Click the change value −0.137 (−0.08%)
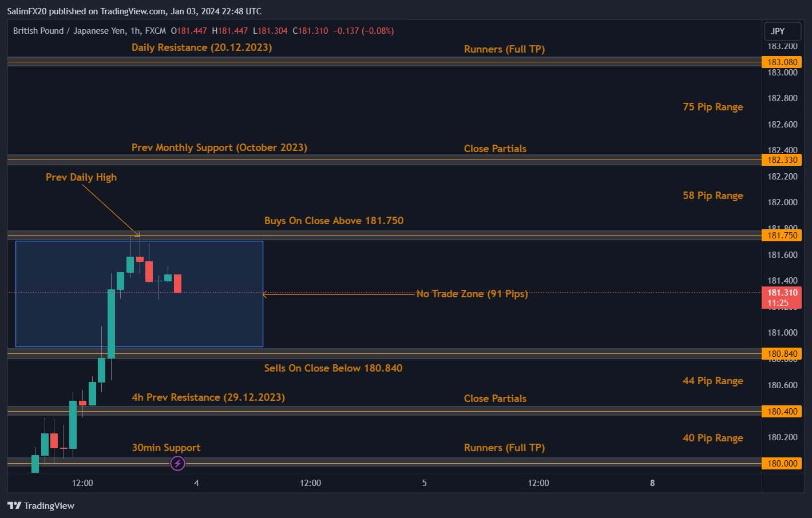 [x=364, y=31]
